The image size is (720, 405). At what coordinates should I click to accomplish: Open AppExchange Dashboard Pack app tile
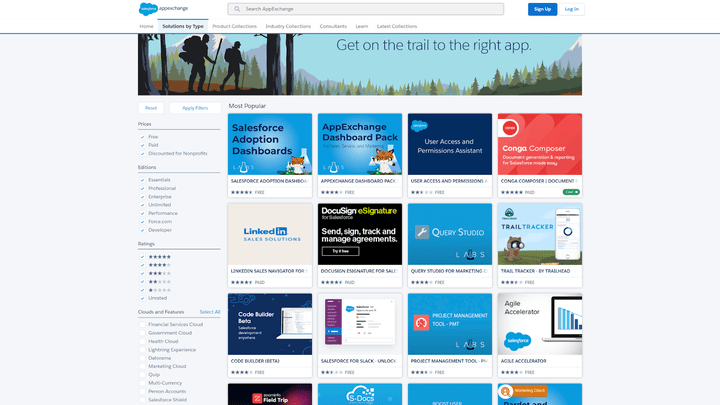pyautogui.click(x=360, y=155)
